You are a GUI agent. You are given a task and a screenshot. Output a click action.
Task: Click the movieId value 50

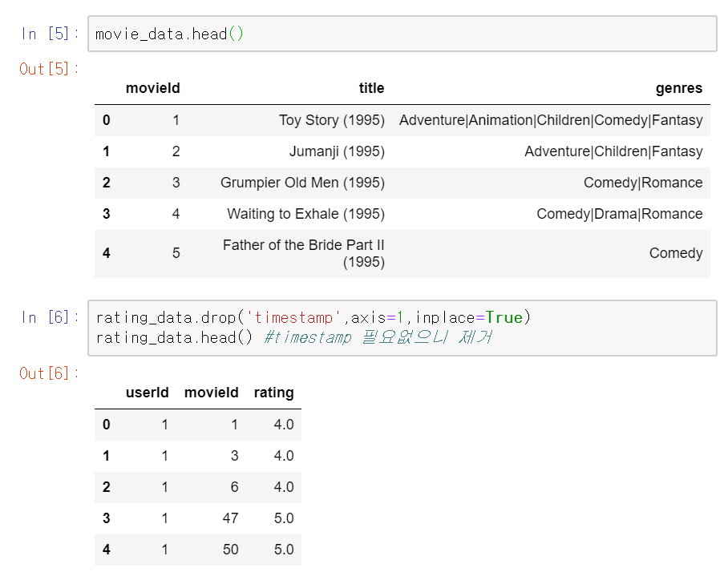[230, 550]
